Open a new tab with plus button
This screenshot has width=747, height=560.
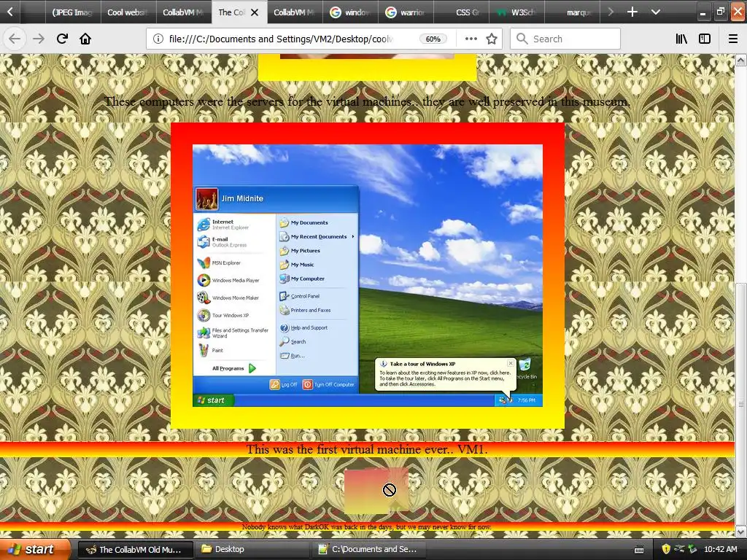click(632, 12)
